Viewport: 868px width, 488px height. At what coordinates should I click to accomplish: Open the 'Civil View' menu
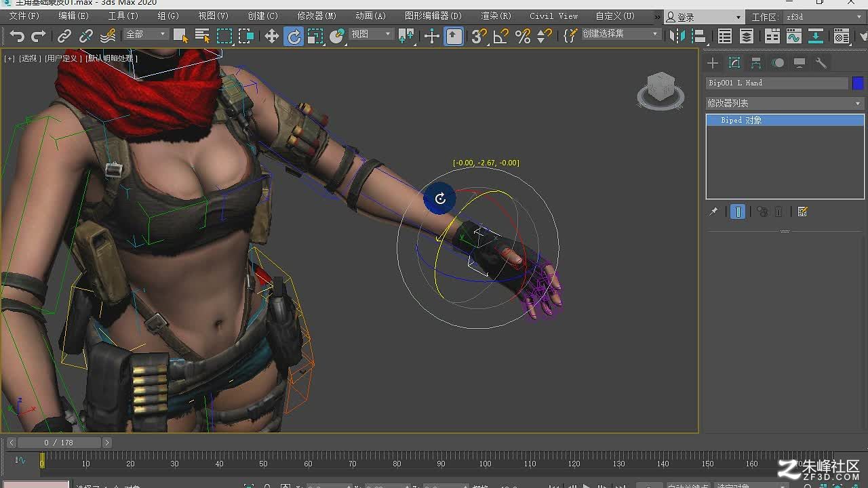pyautogui.click(x=554, y=16)
